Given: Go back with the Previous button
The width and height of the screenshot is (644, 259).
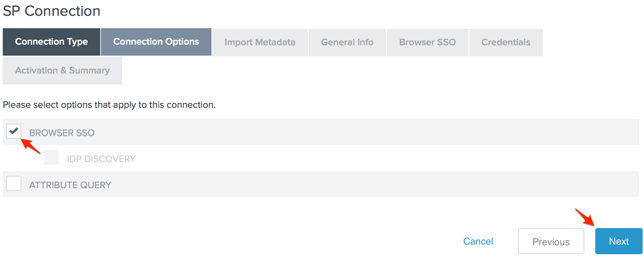Looking at the screenshot, I should (551, 241).
